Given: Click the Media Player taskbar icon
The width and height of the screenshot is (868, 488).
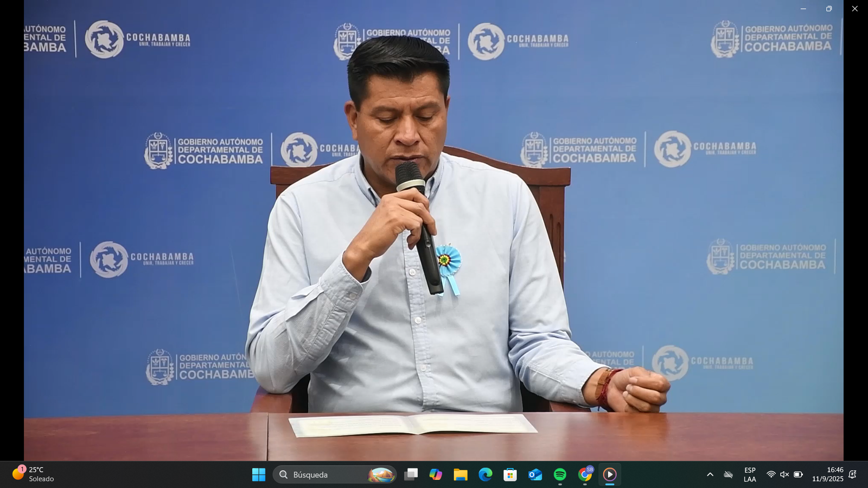Looking at the screenshot, I should [610, 474].
